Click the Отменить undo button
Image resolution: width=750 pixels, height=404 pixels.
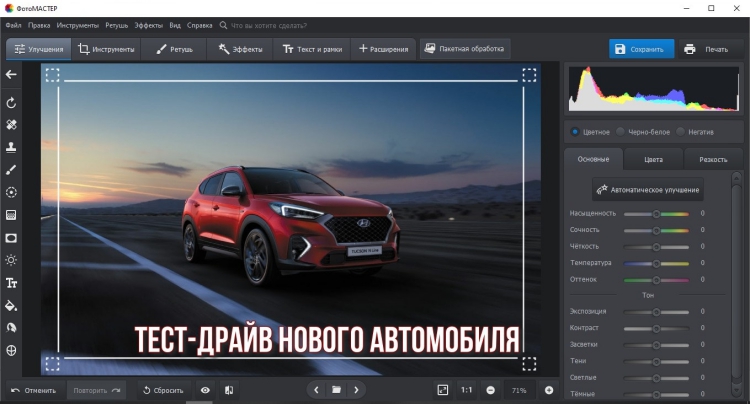[x=33, y=390]
